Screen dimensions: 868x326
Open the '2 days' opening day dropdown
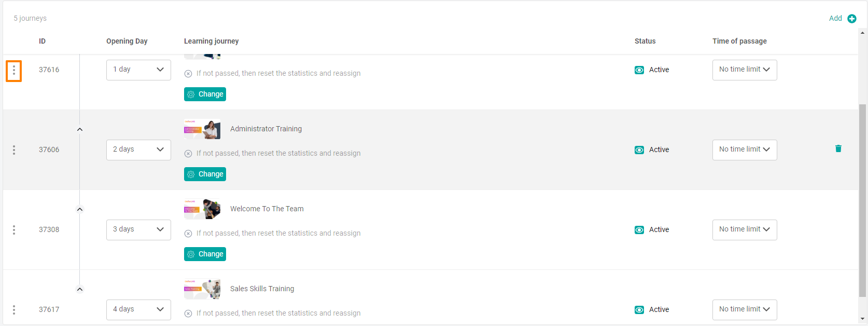click(138, 150)
